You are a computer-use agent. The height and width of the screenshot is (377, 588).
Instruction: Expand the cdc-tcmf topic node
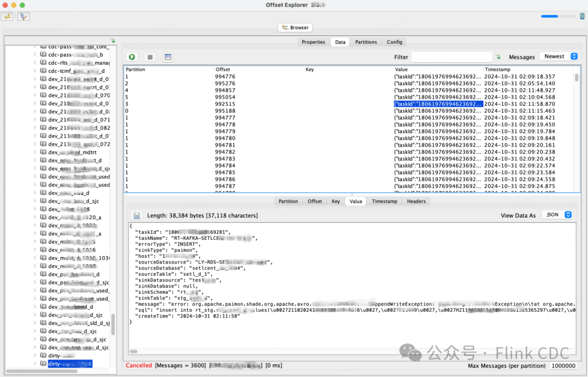[x=35, y=70]
